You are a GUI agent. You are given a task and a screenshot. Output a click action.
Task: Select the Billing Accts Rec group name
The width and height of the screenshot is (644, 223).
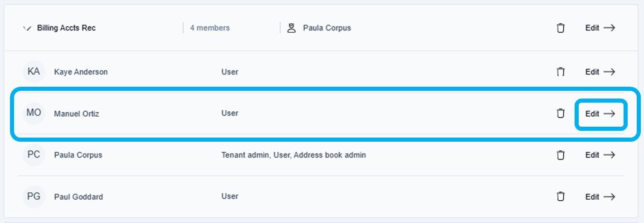pyautogui.click(x=66, y=28)
